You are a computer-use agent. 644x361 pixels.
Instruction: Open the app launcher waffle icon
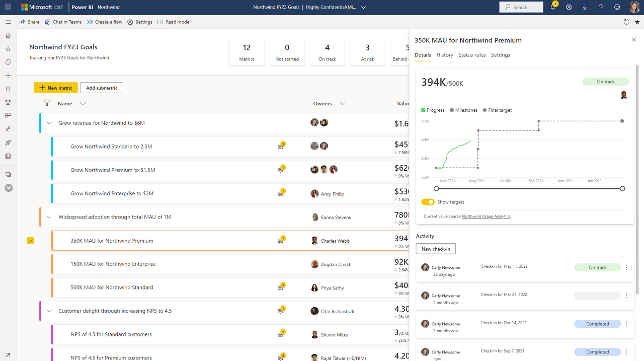click(x=8, y=7)
